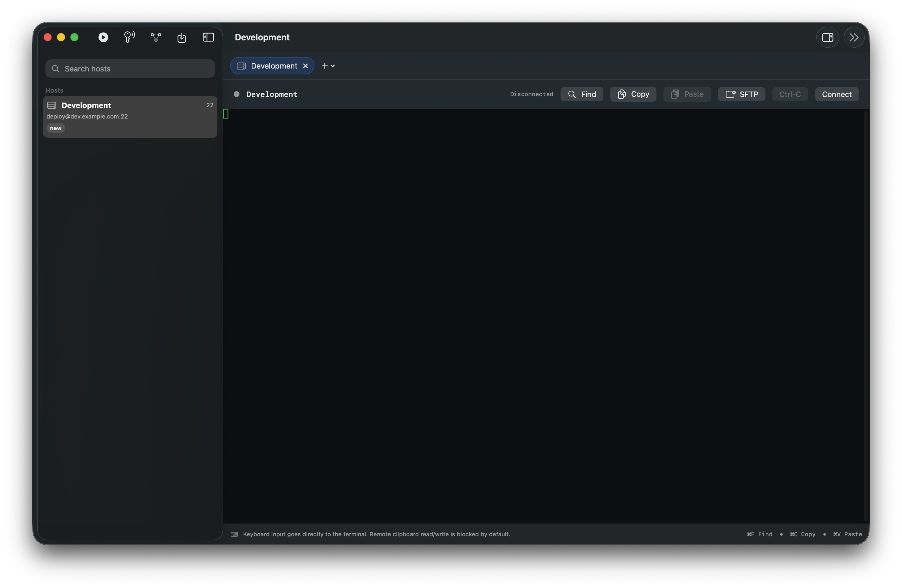
Task: Click the Copy button
Action: (x=633, y=94)
